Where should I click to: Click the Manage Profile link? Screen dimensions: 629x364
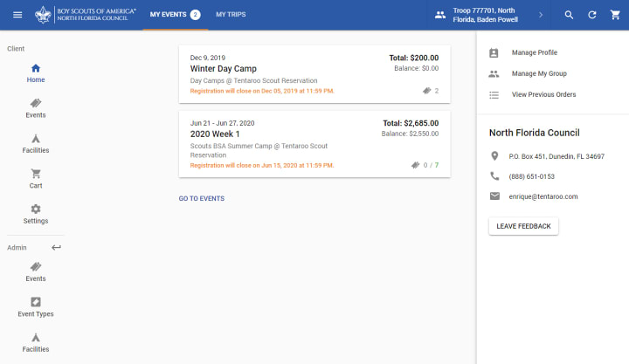point(535,52)
